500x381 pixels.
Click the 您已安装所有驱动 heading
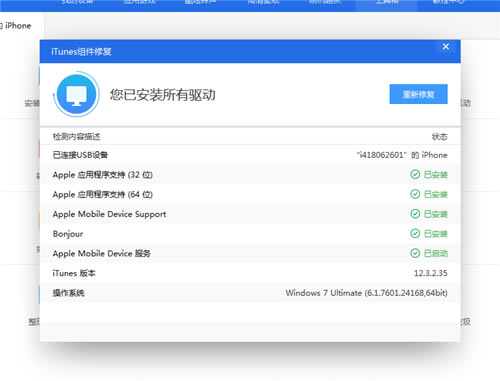tap(163, 95)
